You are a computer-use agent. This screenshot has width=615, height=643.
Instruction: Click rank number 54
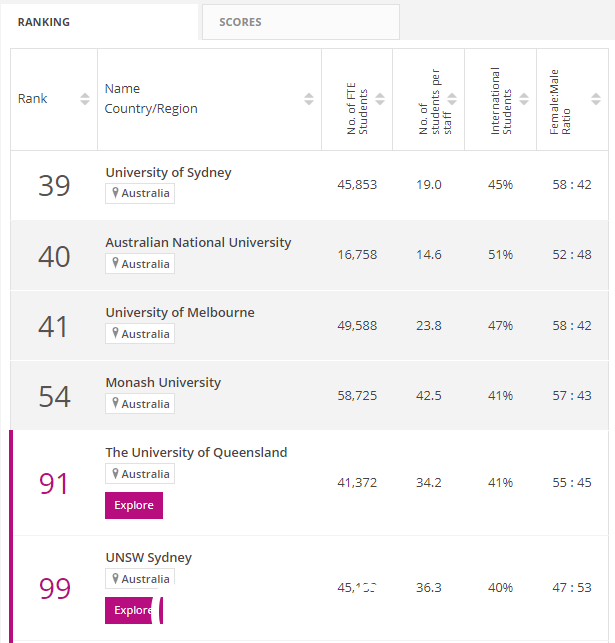tap(54, 397)
